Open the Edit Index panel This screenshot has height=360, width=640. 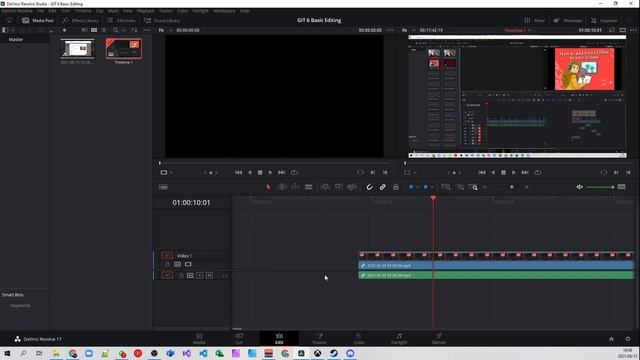coord(121,20)
